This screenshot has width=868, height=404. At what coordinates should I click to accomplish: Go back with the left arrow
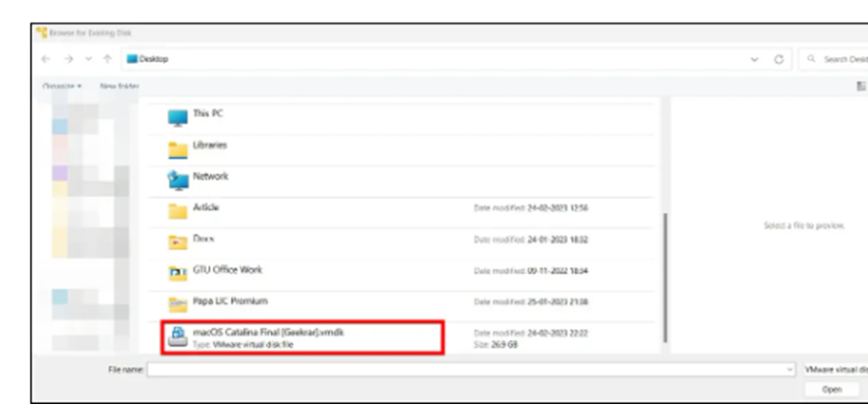point(45,59)
